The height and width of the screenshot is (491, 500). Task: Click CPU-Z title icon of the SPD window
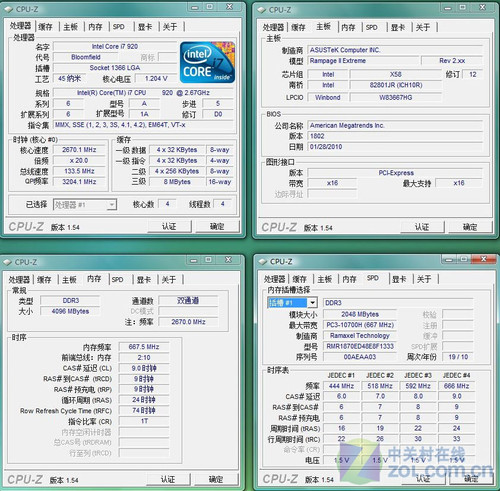click(263, 262)
